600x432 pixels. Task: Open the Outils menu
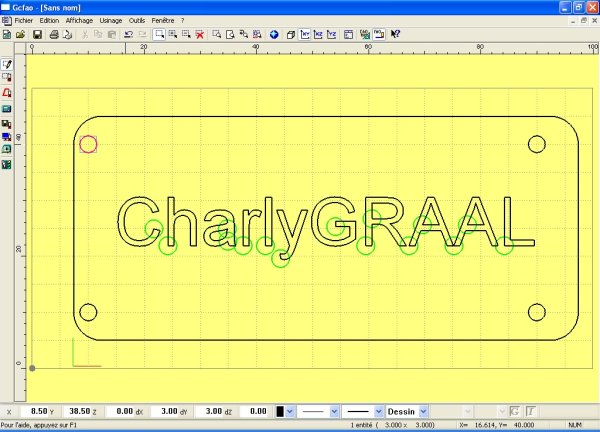(137, 21)
